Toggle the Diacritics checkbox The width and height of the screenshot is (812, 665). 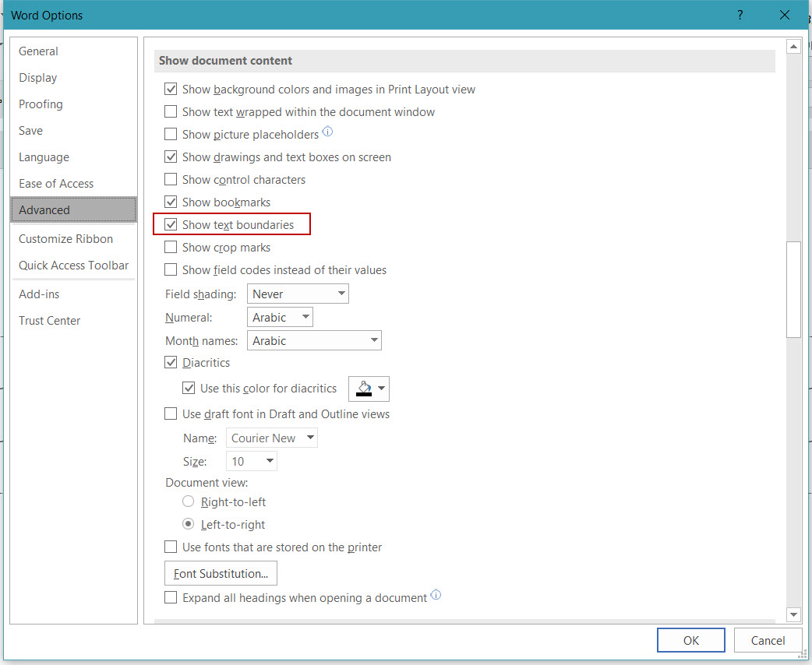point(171,362)
